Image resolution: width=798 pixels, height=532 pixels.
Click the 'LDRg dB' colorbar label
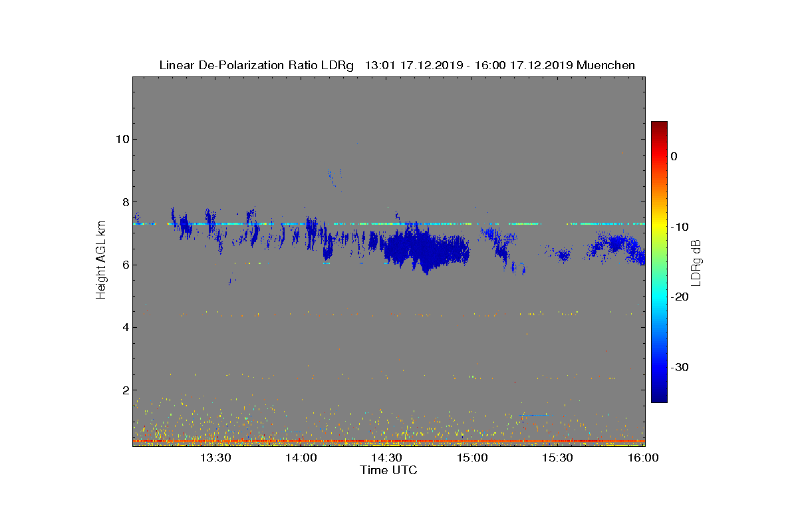point(696,262)
